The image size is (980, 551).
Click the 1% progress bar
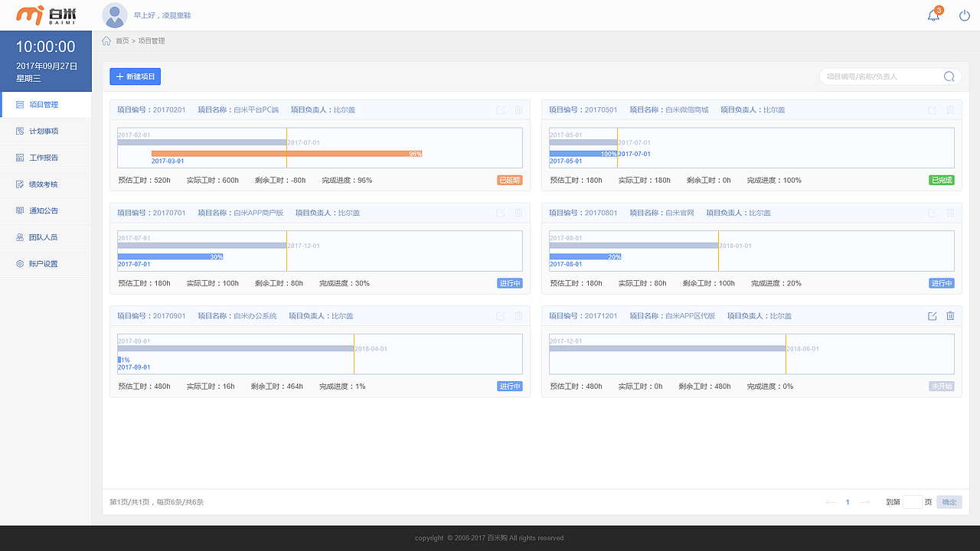tap(119, 360)
